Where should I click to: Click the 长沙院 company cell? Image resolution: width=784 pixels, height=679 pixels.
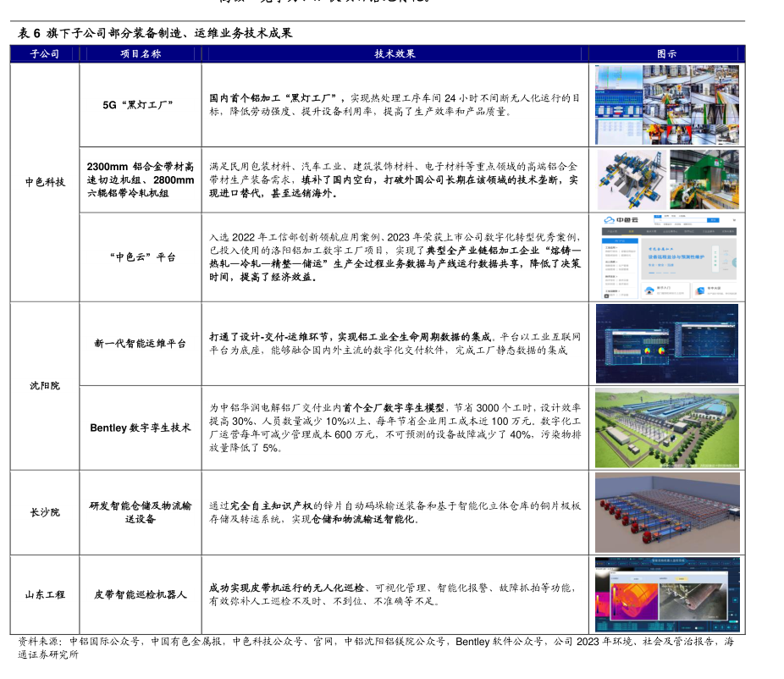point(45,512)
